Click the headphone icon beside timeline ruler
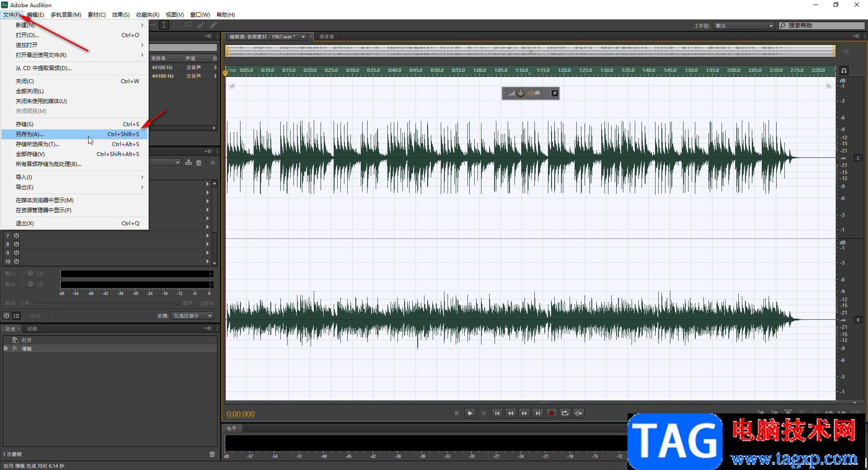Image resolution: width=868 pixels, height=470 pixels. click(844, 71)
